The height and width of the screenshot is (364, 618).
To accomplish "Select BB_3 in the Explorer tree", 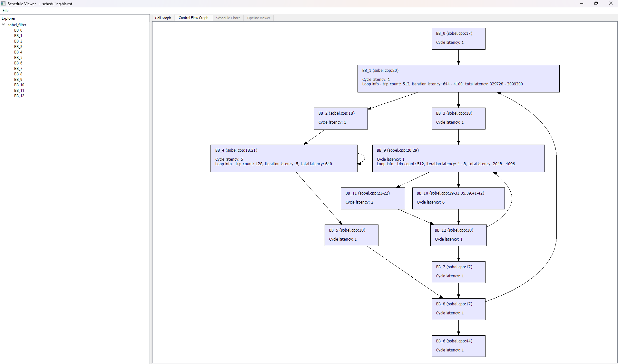I will point(18,47).
